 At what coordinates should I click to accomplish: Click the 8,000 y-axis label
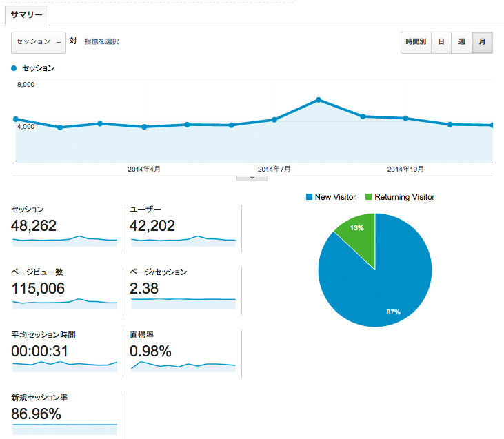tap(26, 85)
